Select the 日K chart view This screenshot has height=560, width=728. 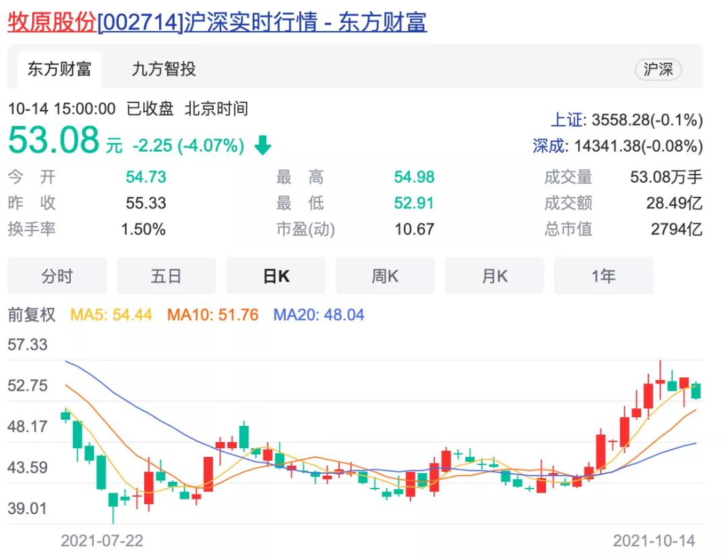click(x=276, y=276)
